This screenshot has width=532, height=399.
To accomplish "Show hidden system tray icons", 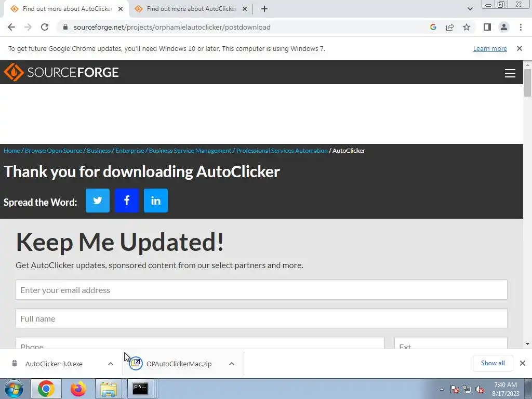I will pyautogui.click(x=442, y=389).
